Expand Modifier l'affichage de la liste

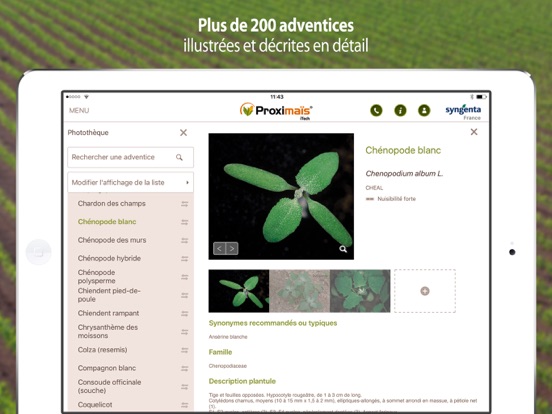point(131,182)
